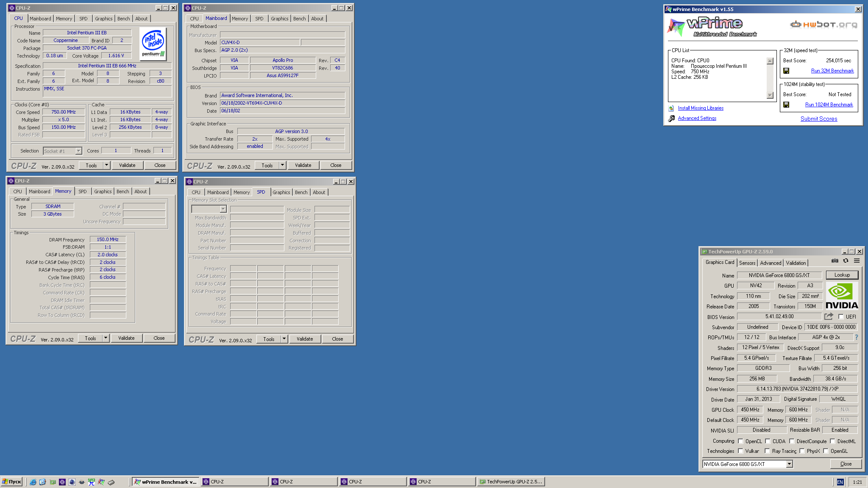Switch to the Validation tab in GPU-Z
Image resolution: width=868 pixels, height=488 pixels.
coord(796,263)
